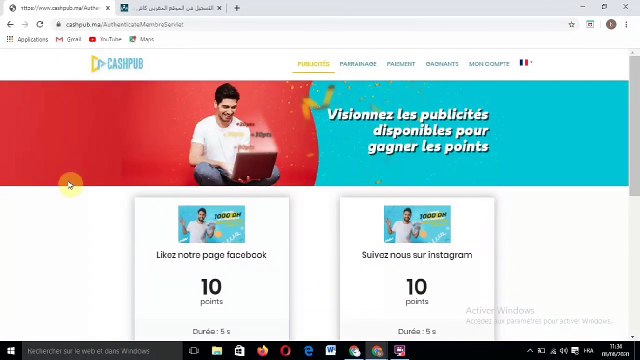Open the Applications bookmark
640x360 pixels.
27,39
